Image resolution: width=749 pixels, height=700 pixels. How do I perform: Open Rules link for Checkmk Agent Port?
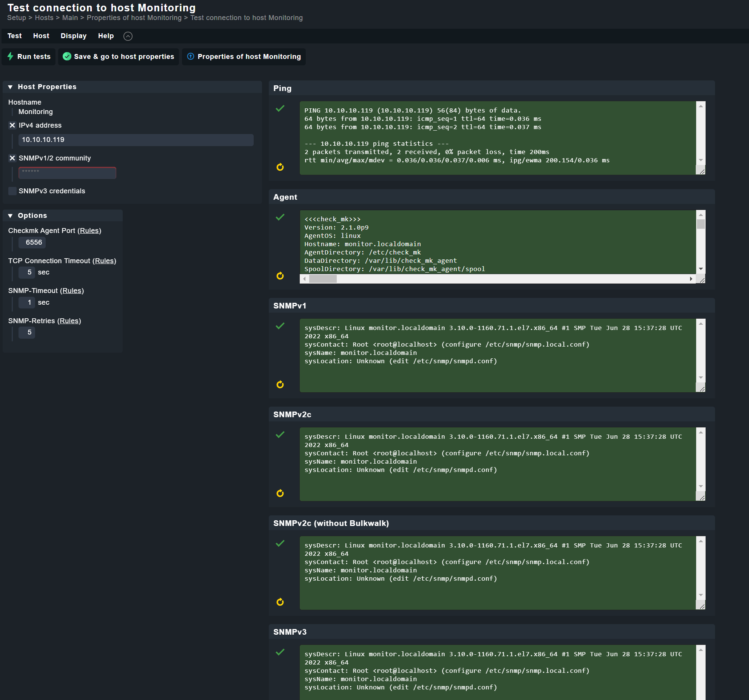click(x=89, y=231)
